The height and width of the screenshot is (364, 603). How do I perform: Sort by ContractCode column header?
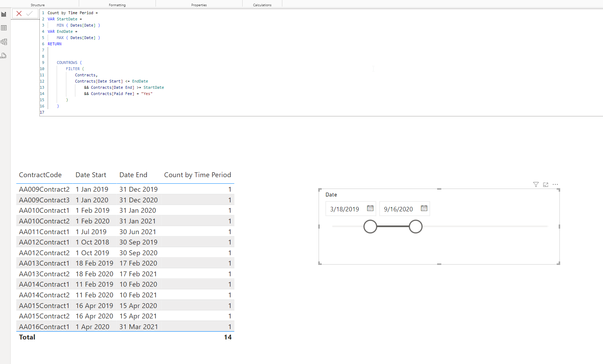point(40,175)
